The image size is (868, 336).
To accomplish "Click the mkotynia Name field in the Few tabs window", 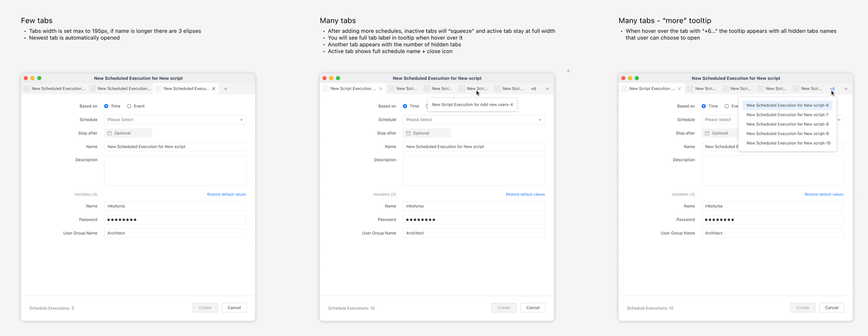I will [175, 206].
